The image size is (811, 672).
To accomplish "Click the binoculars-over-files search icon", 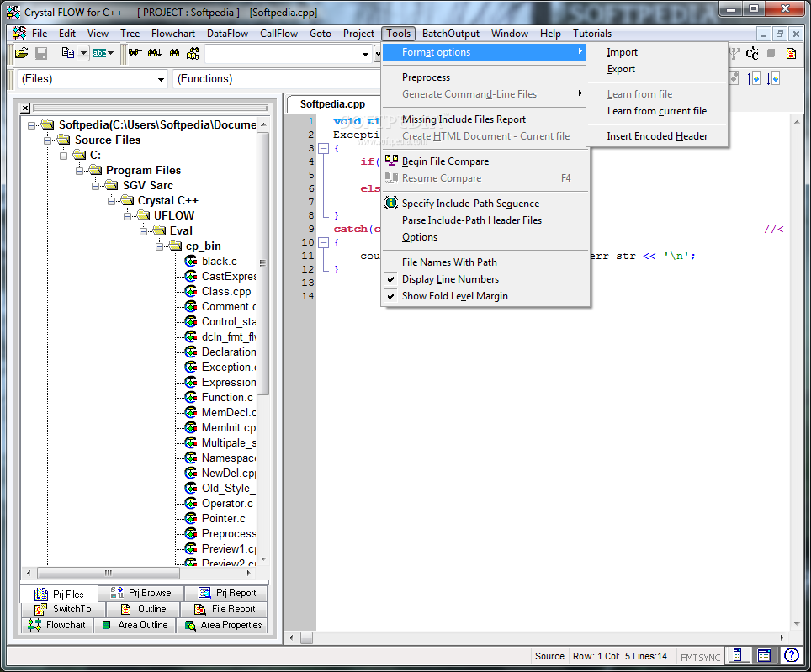I will (x=193, y=53).
